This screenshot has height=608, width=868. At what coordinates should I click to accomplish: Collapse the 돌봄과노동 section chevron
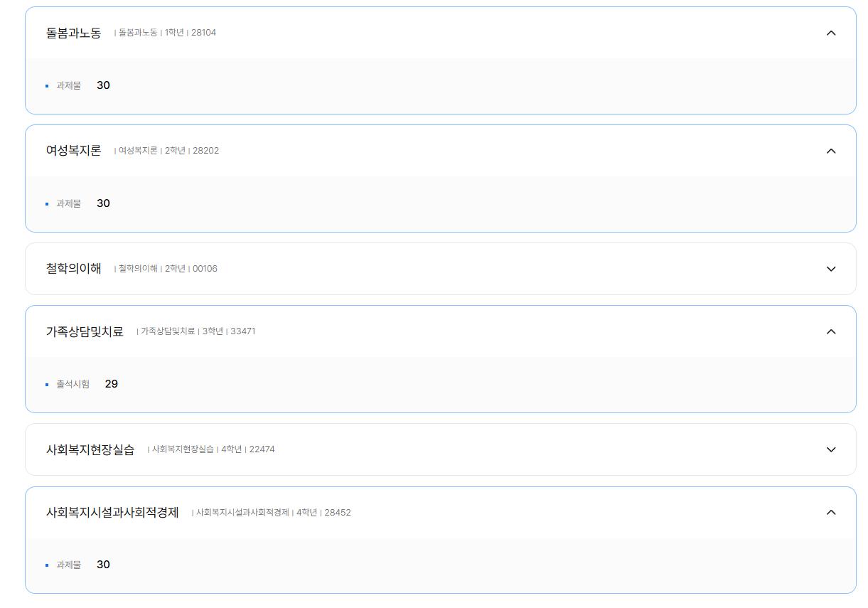coord(831,33)
